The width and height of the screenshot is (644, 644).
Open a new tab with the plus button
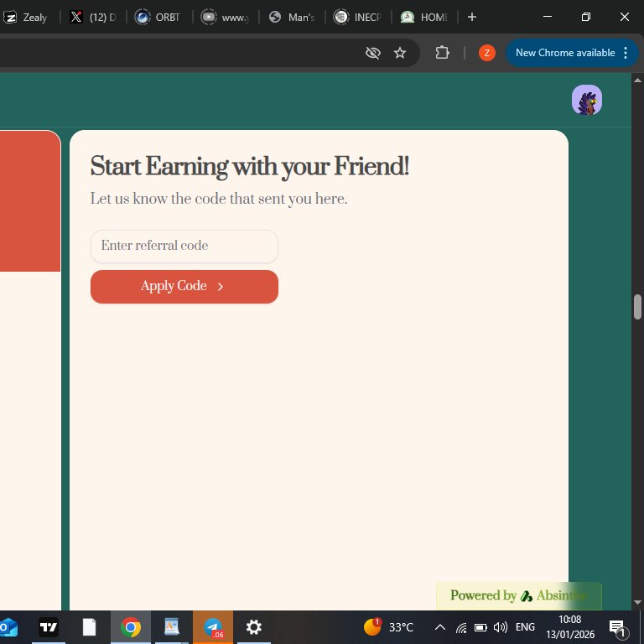pos(472,18)
